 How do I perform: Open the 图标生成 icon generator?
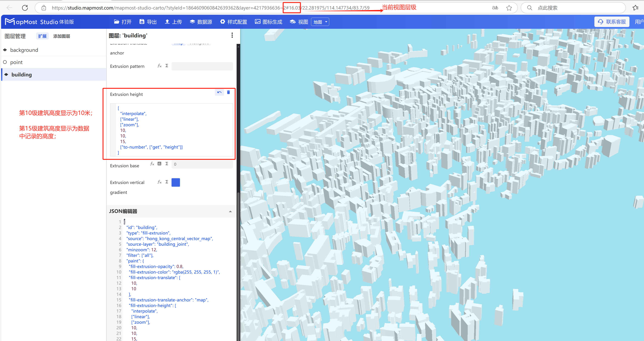point(268,22)
